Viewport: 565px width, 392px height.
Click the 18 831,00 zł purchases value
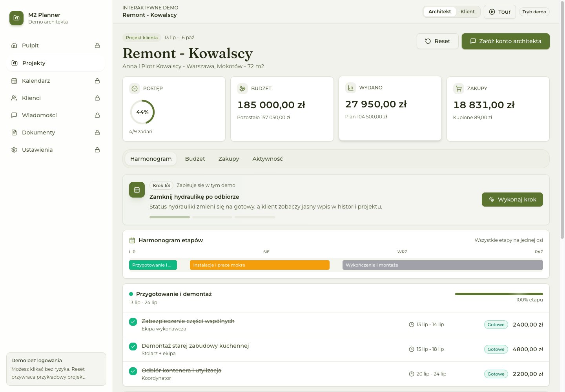pos(484,105)
